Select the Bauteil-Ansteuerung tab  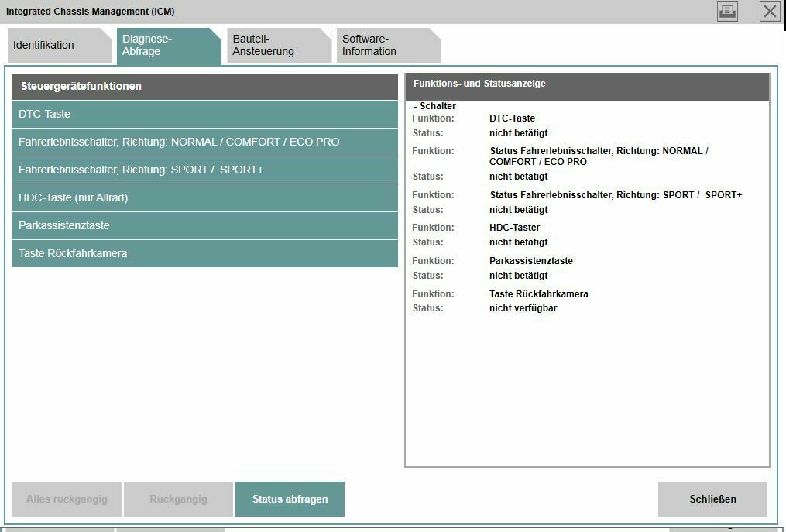pos(271,45)
